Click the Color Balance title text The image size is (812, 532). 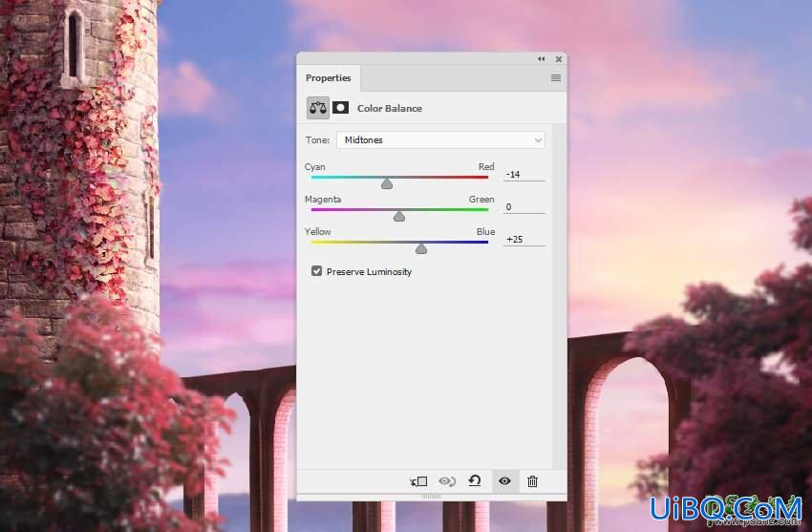[x=390, y=109]
